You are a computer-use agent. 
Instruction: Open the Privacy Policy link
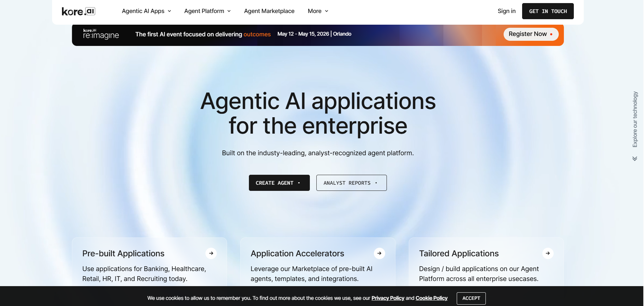(x=388, y=298)
